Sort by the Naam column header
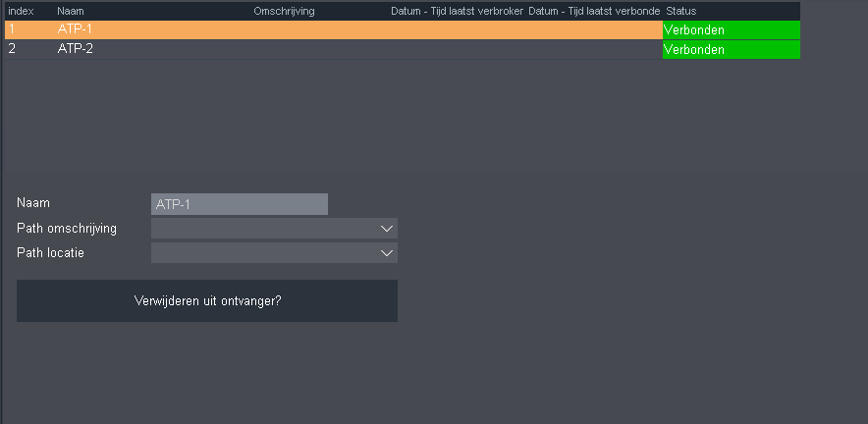Image resolution: width=868 pixels, height=424 pixels. (x=71, y=11)
